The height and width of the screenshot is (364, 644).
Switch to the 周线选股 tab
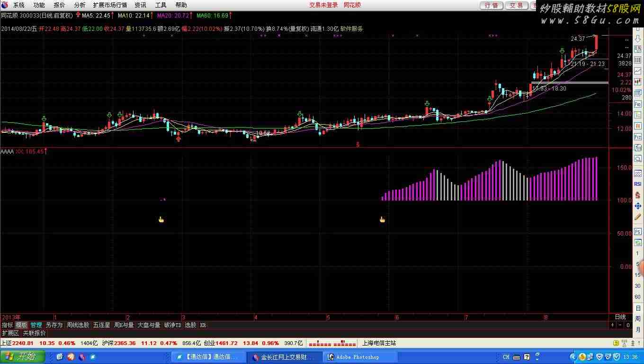pos(78,325)
